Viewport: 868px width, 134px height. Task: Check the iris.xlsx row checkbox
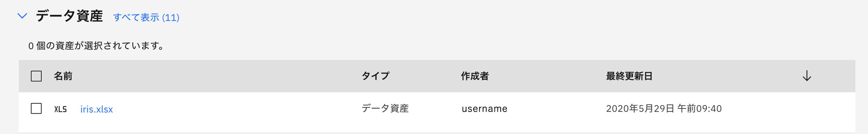pyautogui.click(x=36, y=108)
